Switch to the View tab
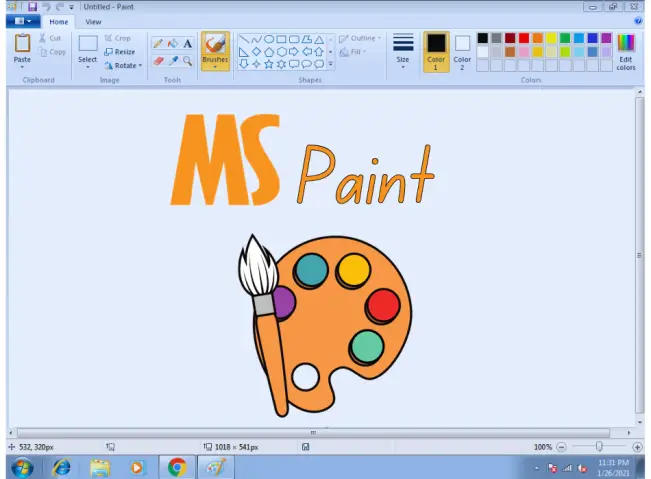 tap(93, 21)
